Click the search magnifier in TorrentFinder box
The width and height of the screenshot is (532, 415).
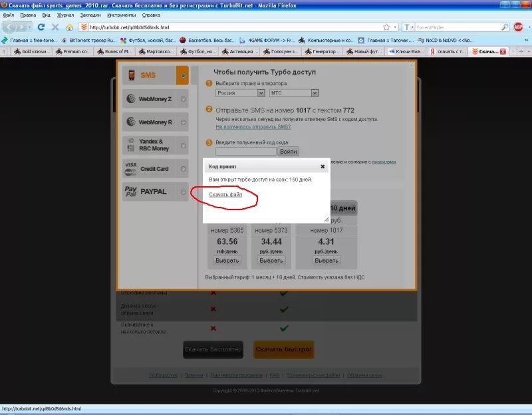(x=505, y=27)
